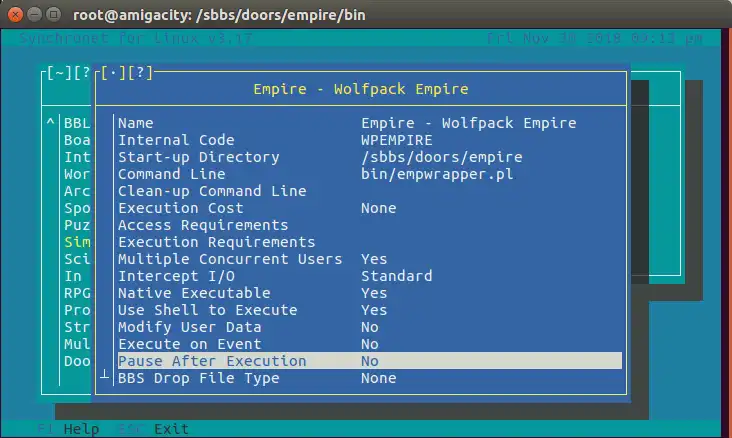Click the WPEMPIRE internal code value

coord(397,140)
